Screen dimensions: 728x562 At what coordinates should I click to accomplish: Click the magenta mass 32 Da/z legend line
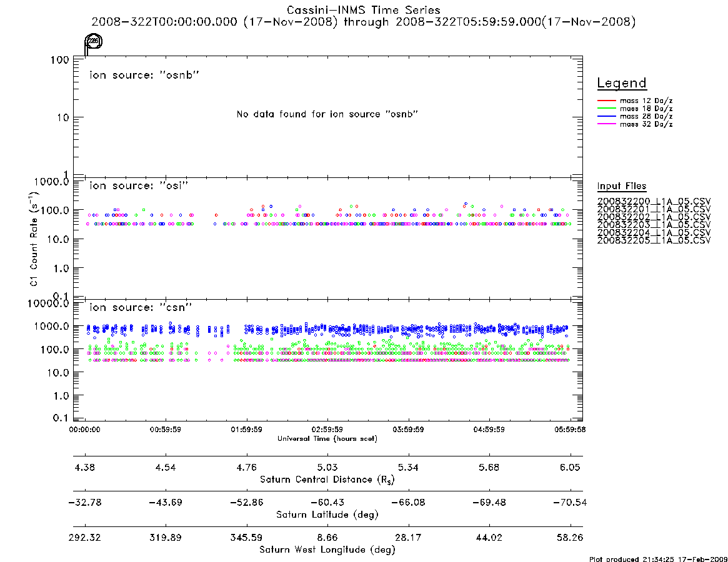606,124
